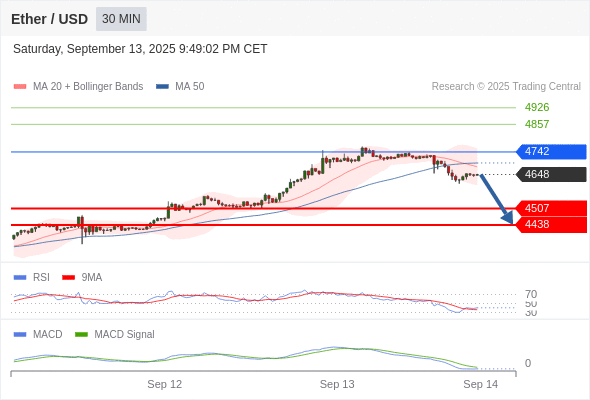
Task: Click the 30 MIN timeframe badge
Action: tap(121, 19)
